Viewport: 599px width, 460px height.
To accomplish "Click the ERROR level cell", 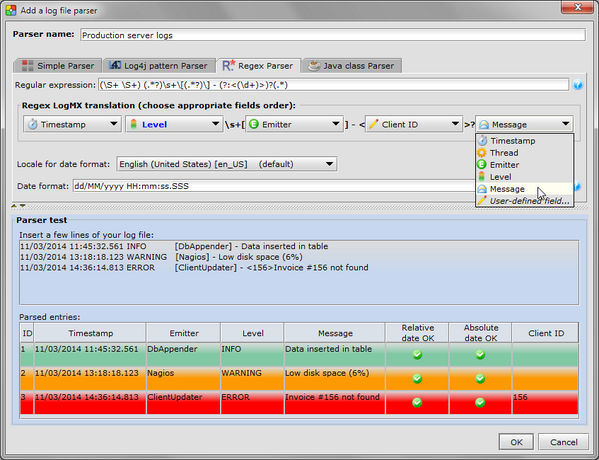I will pos(253,402).
